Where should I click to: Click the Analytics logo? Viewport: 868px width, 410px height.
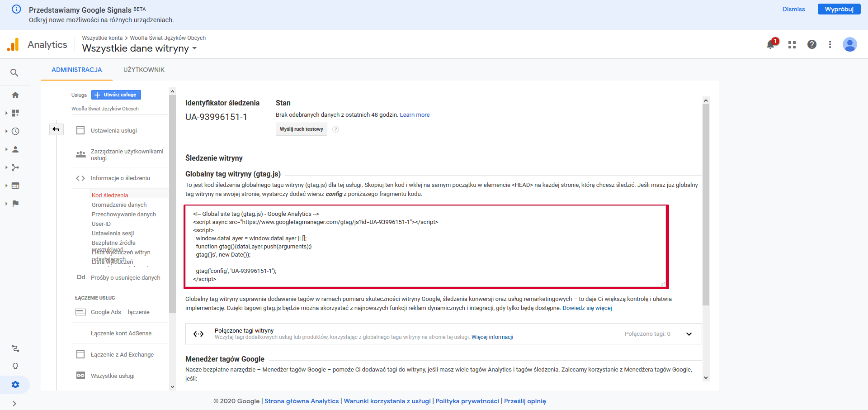click(x=37, y=44)
